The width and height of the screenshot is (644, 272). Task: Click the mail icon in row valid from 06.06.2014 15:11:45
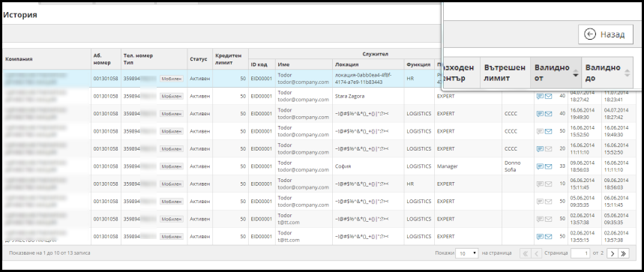coord(548,184)
